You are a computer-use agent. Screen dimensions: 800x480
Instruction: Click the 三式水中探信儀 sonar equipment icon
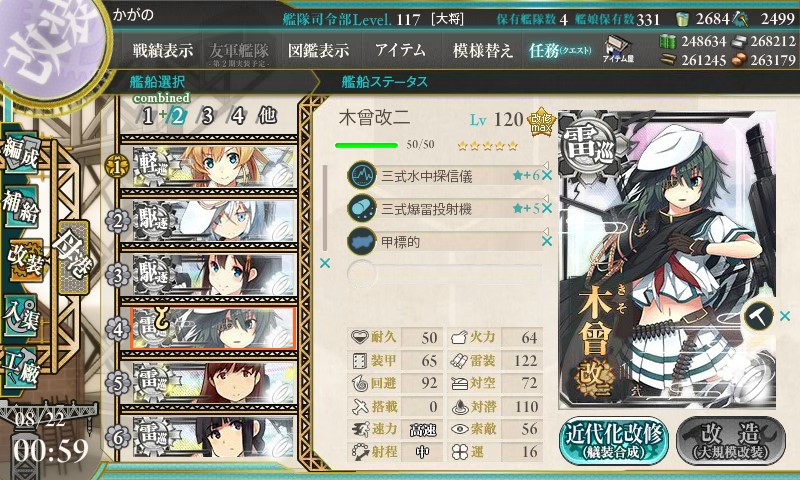(x=362, y=175)
